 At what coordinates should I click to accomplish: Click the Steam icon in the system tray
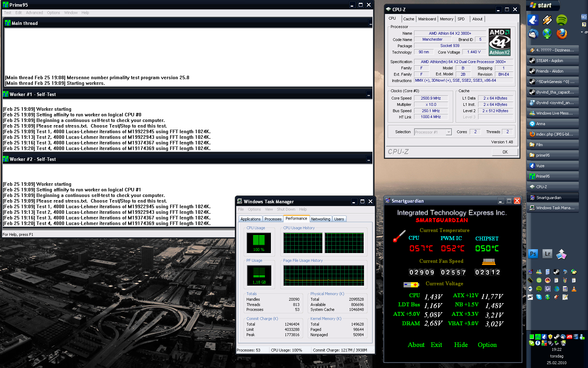557,337
